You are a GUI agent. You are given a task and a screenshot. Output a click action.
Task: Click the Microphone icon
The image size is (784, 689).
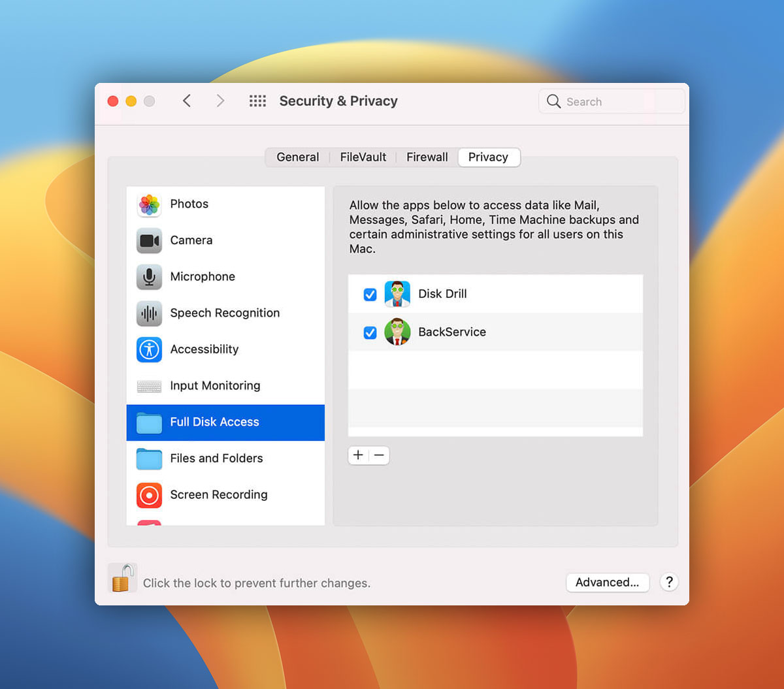pos(149,277)
